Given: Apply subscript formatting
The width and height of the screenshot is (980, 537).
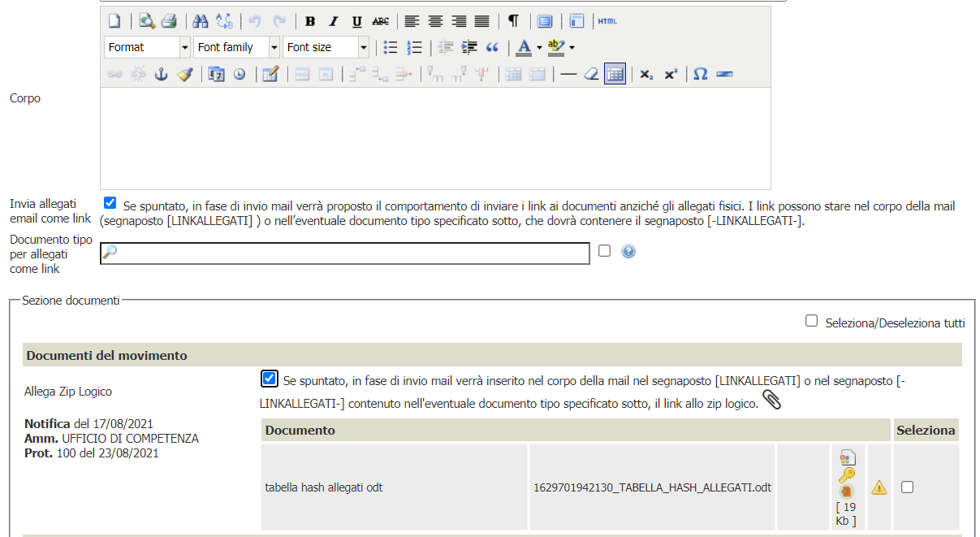Looking at the screenshot, I should [x=645, y=74].
